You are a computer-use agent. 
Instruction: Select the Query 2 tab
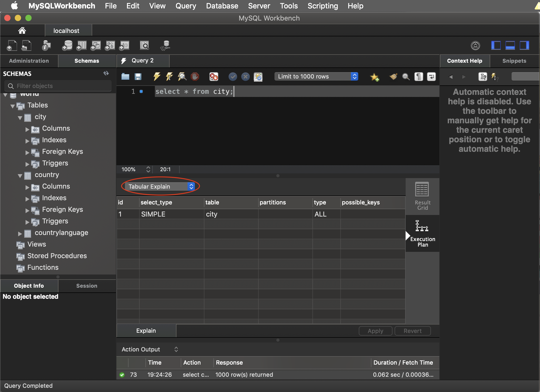click(143, 61)
